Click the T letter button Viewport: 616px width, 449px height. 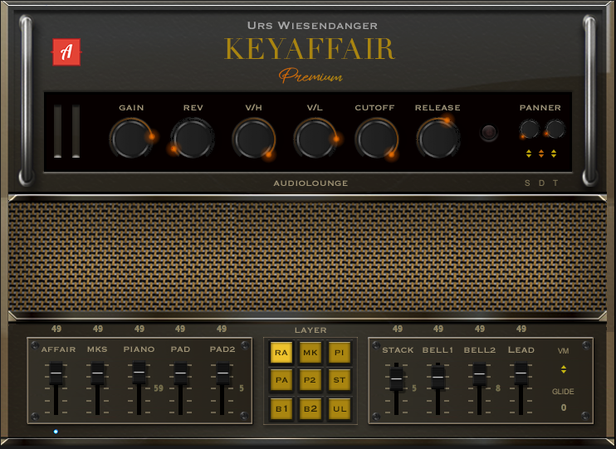tap(556, 183)
